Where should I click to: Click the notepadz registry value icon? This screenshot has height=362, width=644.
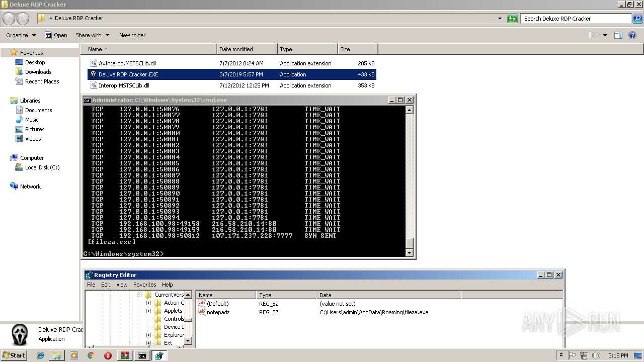tap(202, 312)
